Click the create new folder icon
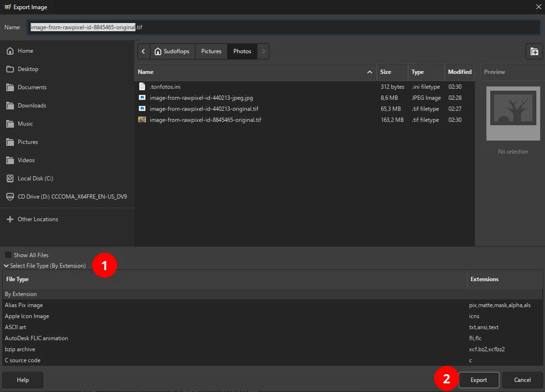The image size is (545, 392). click(x=534, y=51)
